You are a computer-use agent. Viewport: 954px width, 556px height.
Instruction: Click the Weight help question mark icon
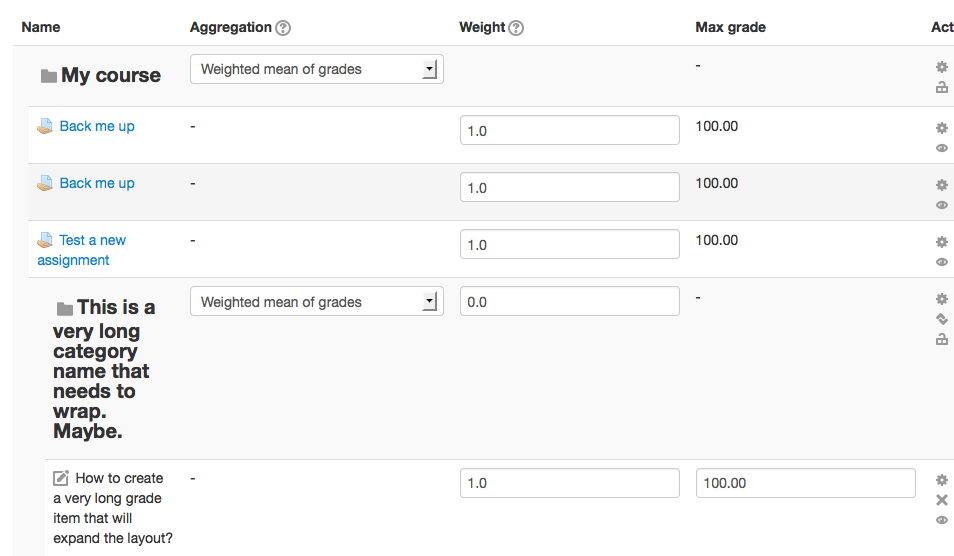516,28
